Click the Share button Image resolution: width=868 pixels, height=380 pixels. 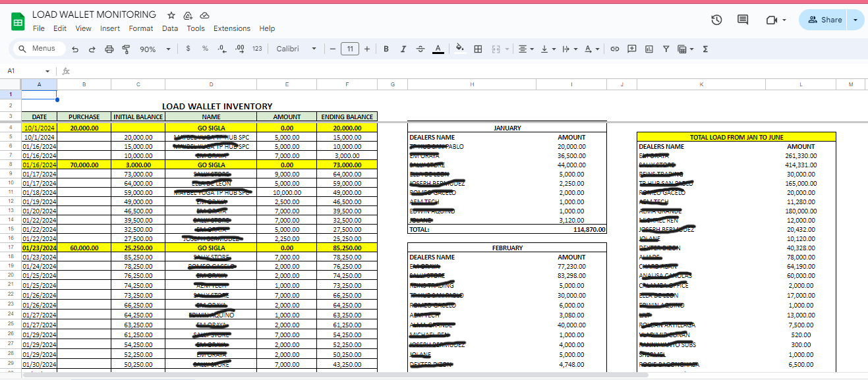825,20
